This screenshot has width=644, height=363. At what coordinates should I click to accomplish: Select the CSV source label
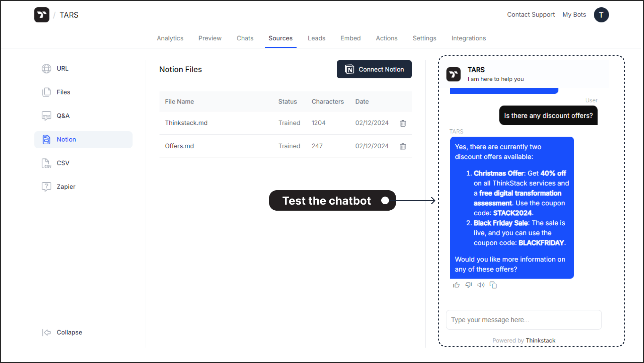click(x=63, y=163)
